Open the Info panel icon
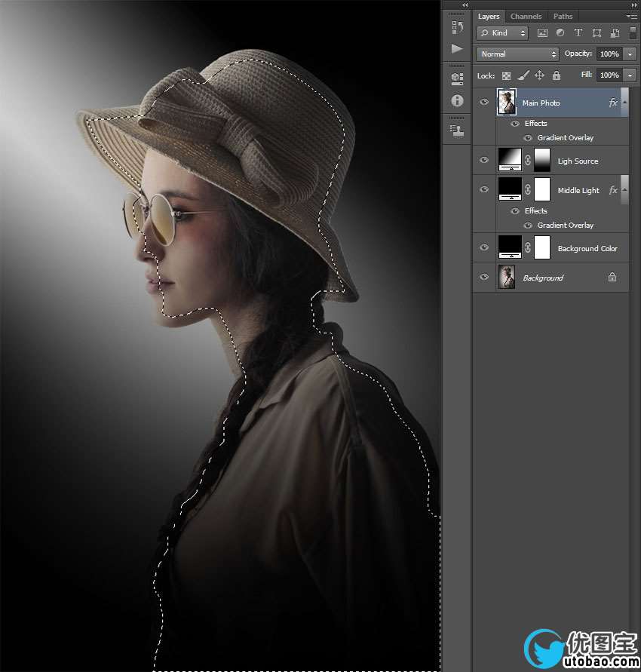Screen dimensions: 641x672 (457, 100)
